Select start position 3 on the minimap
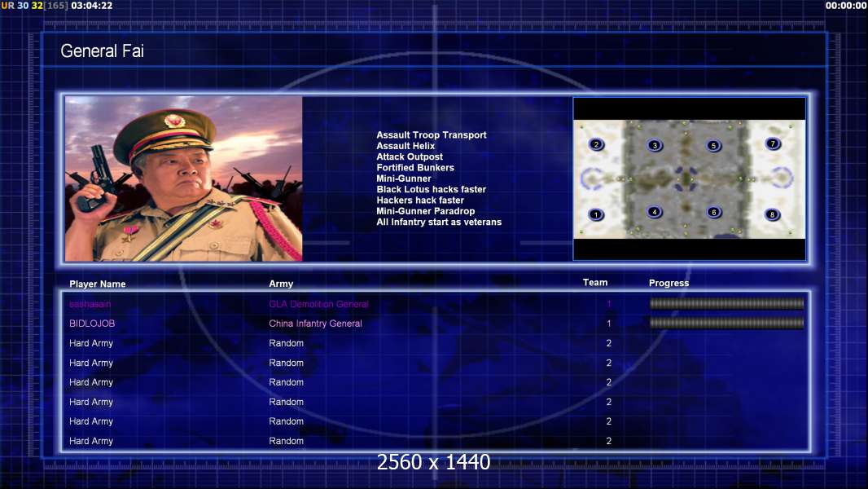Screen dimensions: 868x489 [655, 145]
